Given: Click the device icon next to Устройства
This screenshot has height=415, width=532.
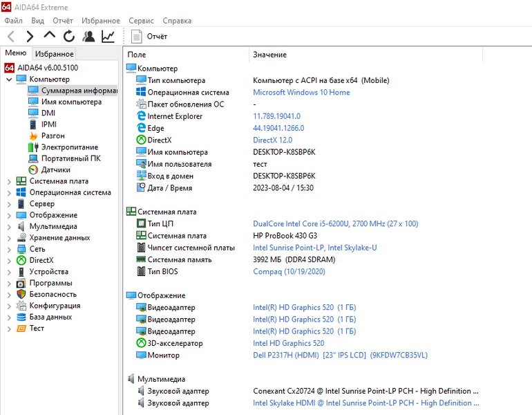Looking at the screenshot, I should pos(21,272).
